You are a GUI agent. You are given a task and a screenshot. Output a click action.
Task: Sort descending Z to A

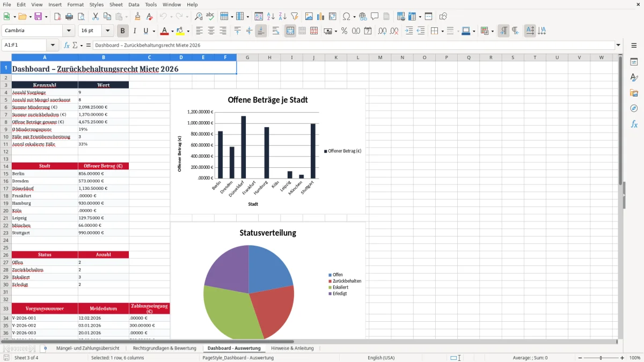click(282, 17)
